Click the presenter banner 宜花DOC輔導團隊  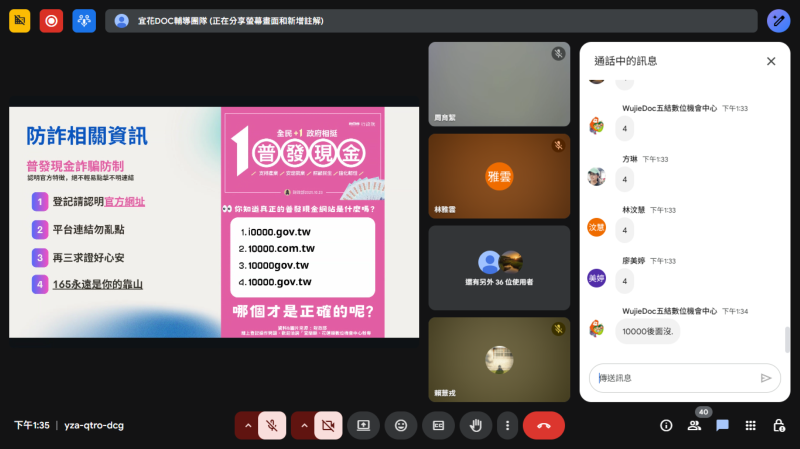click(x=431, y=21)
